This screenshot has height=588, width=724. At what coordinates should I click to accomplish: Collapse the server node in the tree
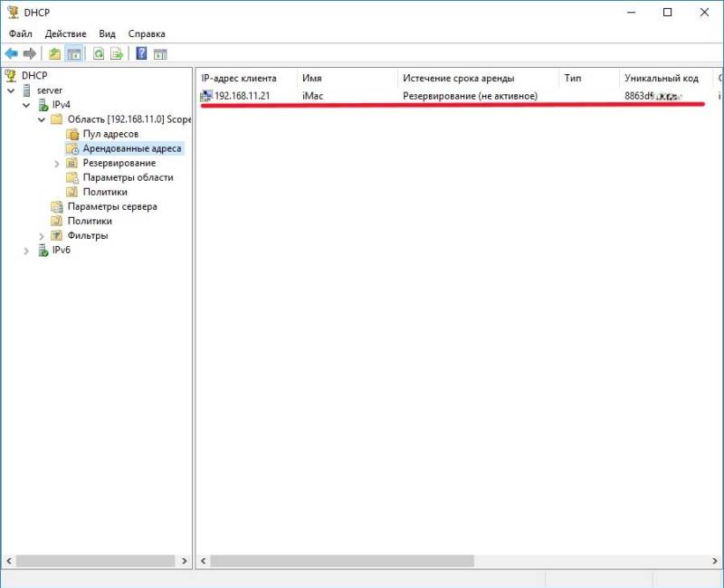[x=11, y=90]
